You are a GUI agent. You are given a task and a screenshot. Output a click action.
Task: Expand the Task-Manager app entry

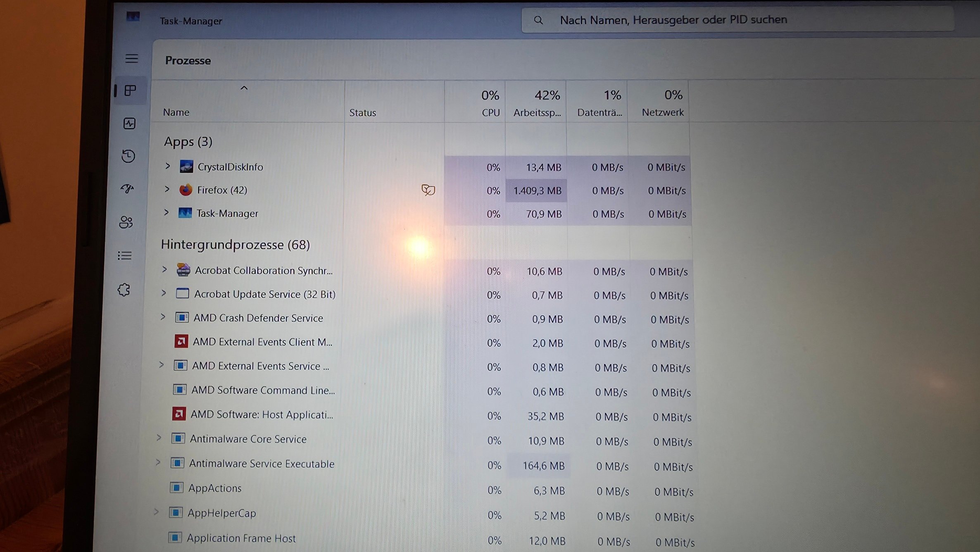[x=166, y=212]
